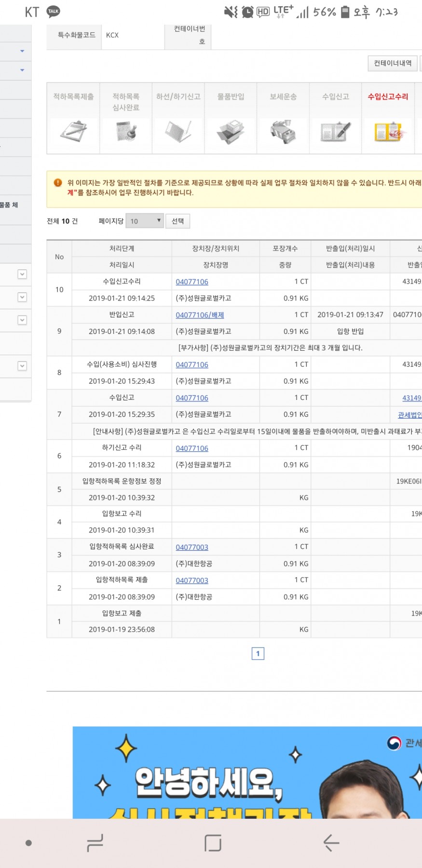
Task: Click the 적하목록제출 step icon
Action: 73,131
